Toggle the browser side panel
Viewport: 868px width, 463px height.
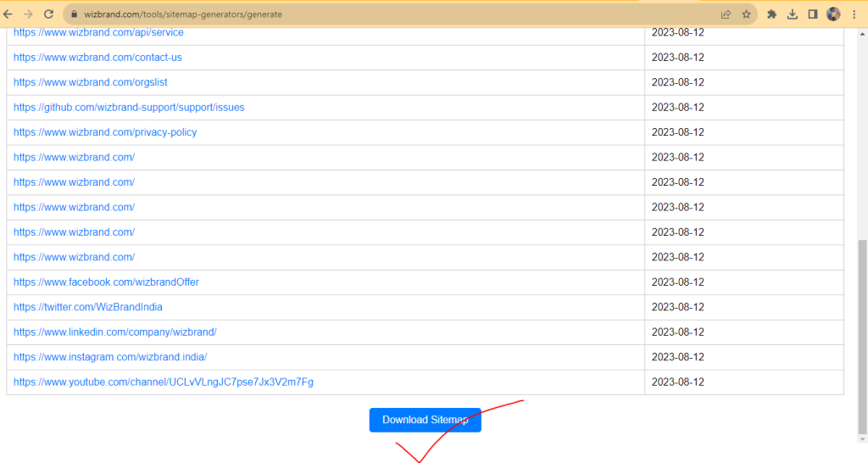click(813, 14)
